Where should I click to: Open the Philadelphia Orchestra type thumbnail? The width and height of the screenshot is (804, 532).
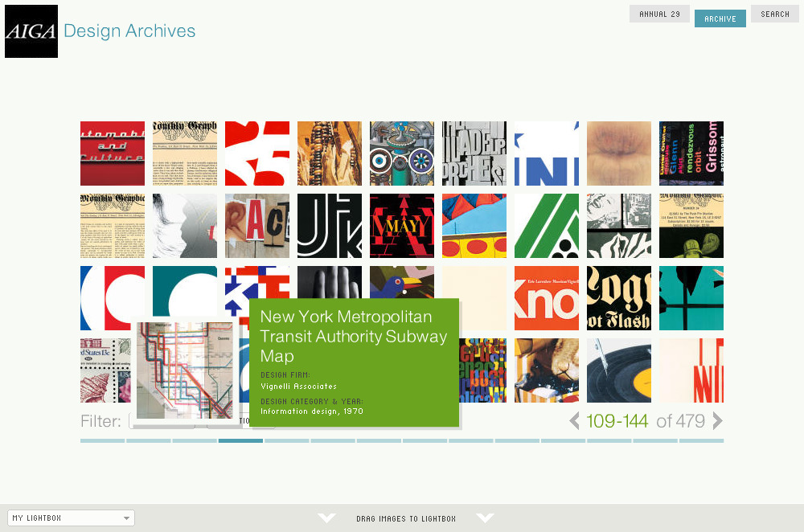pos(474,153)
